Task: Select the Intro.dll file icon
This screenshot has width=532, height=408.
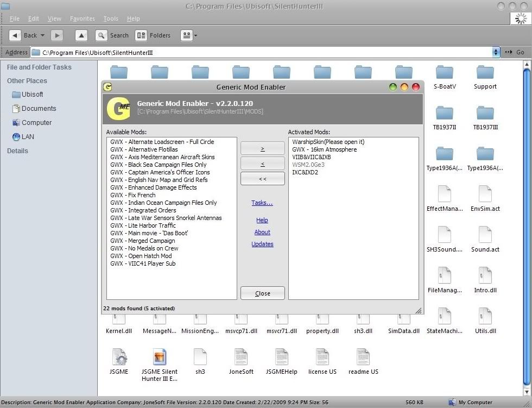Action: tap(485, 275)
